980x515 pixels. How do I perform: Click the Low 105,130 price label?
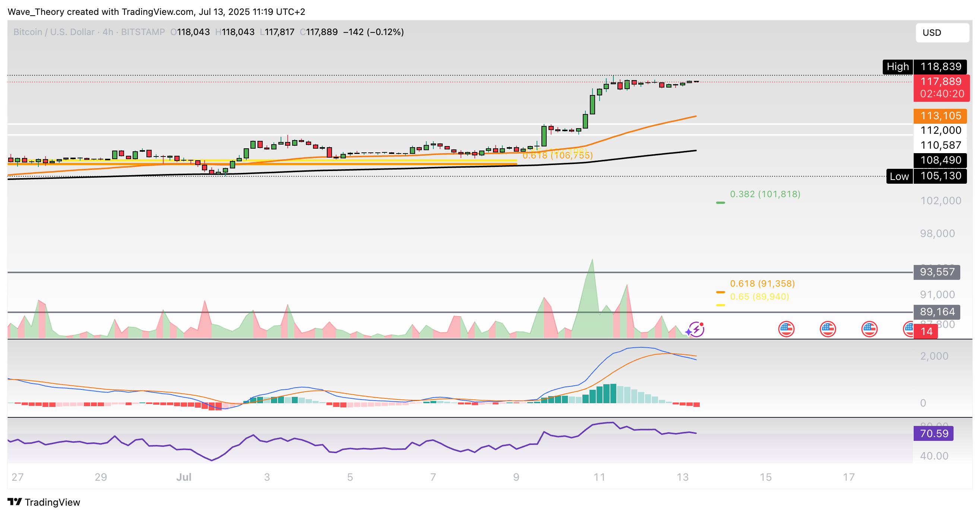(x=926, y=176)
